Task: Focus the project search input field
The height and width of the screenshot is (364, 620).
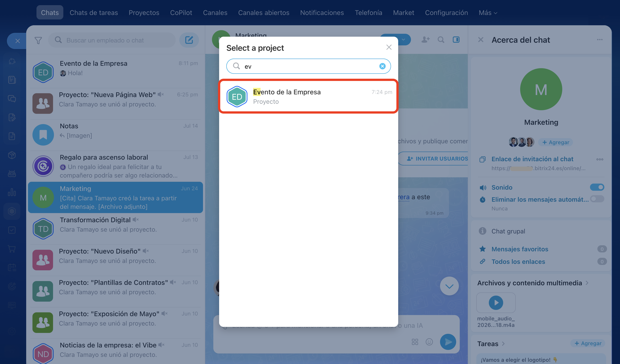Action: click(x=308, y=66)
